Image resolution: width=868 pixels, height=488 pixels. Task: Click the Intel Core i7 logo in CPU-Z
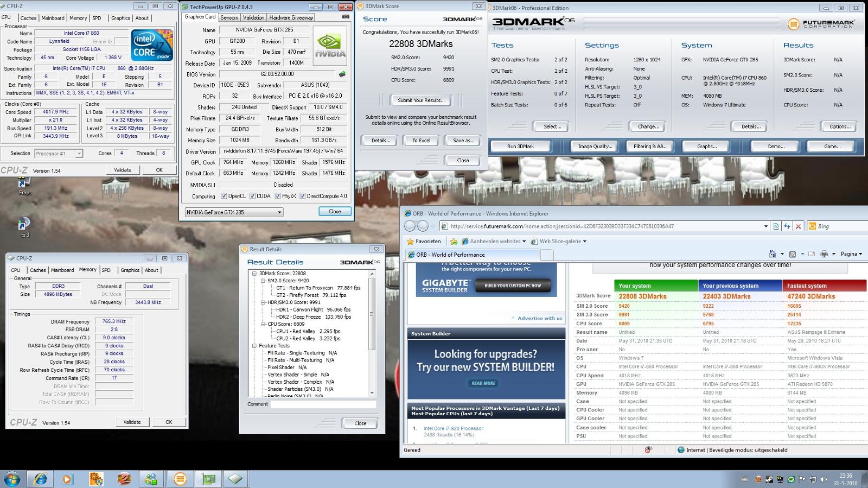click(x=152, y=45)
